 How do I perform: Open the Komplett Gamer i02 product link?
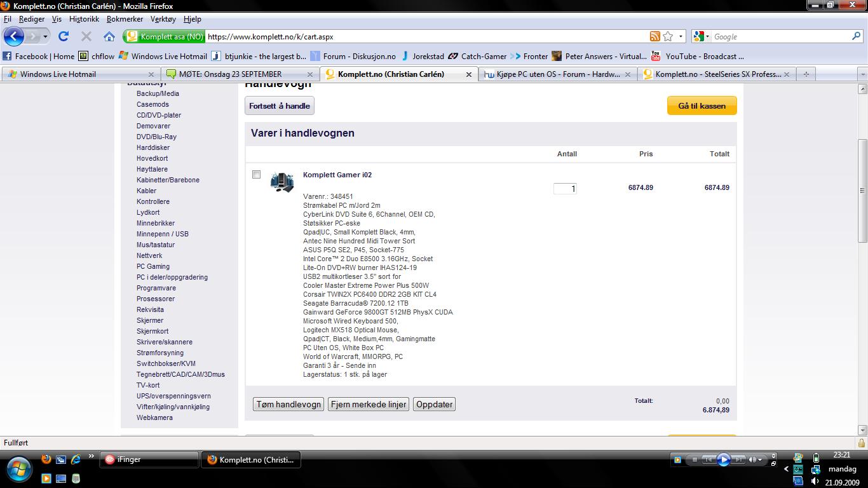coord(337,175)
